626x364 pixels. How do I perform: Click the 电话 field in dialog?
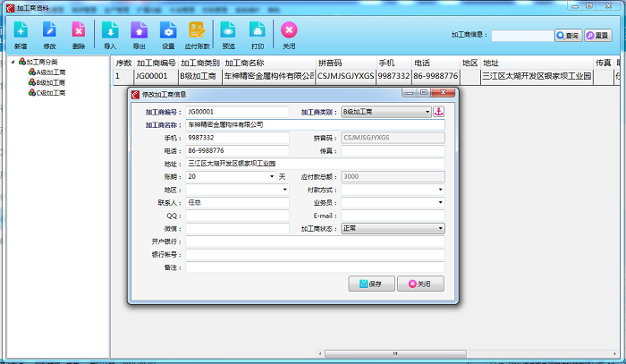(x=237, y=150)
